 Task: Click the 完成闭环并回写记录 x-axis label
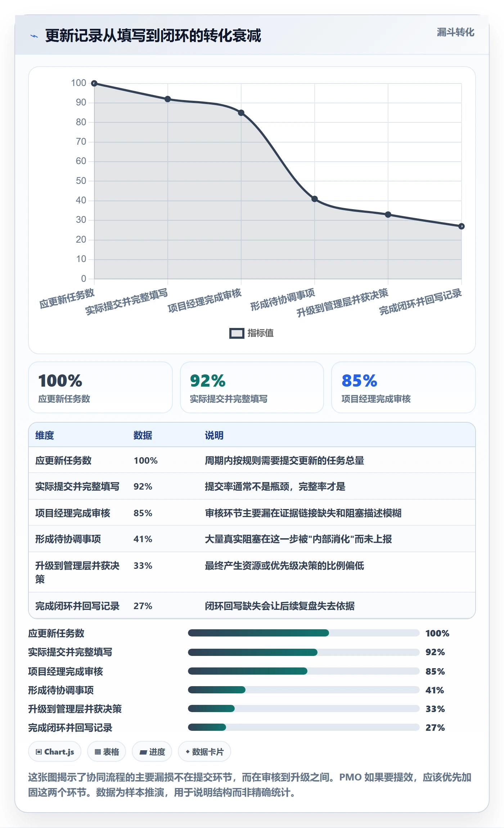click(x=420, y=302)
